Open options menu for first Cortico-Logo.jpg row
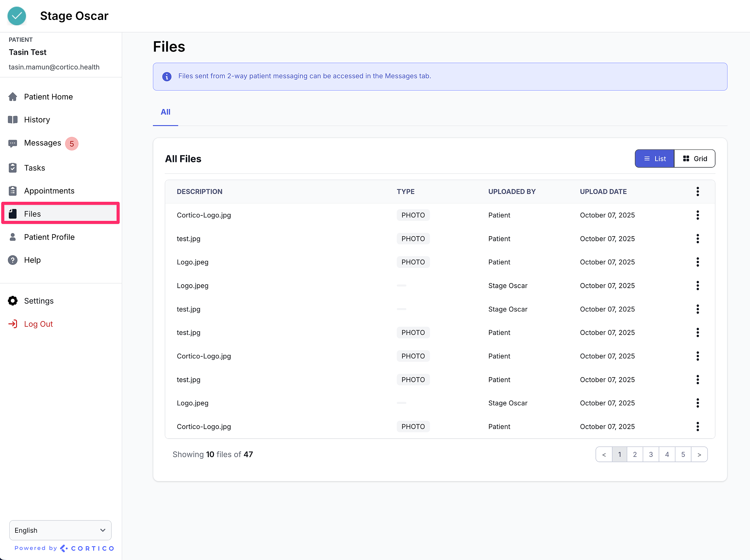 [x=698, y=215]
